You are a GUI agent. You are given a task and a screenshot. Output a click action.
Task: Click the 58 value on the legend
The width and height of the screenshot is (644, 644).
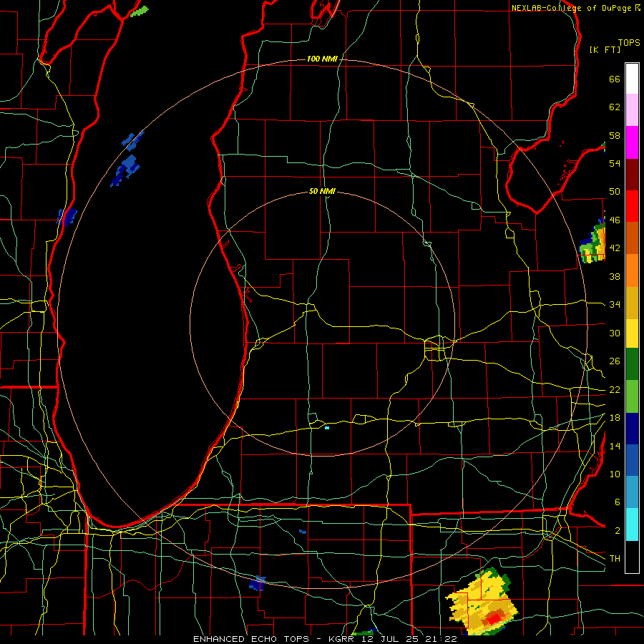click(615, 135)
